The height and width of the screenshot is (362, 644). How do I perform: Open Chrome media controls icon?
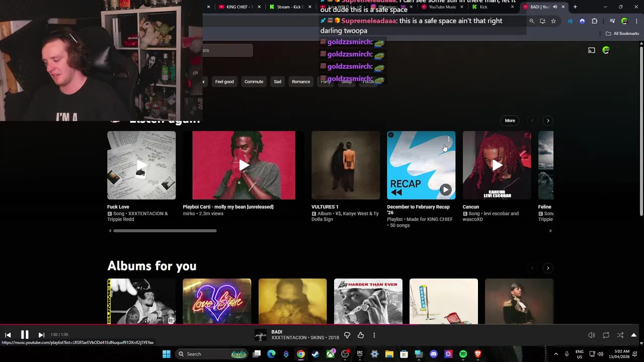[612, 21]
